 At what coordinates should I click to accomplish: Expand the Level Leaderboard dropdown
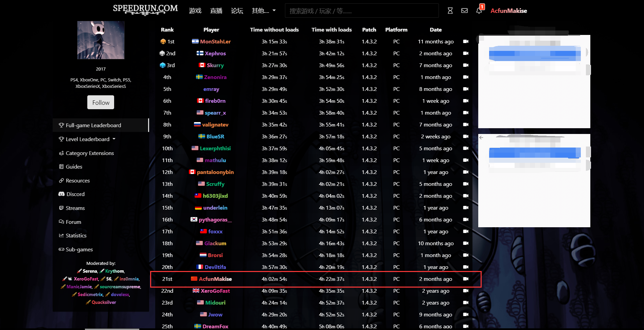(x=87, y=139)
